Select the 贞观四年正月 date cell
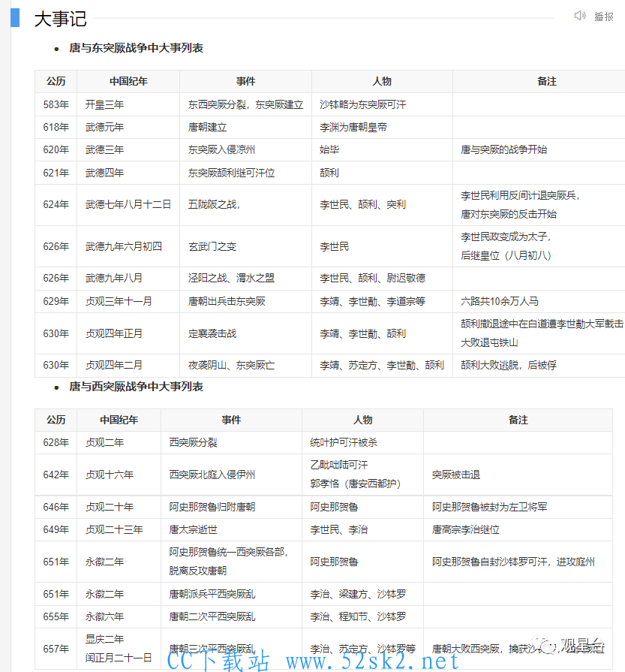625x672 pixels. tap(128, 333)
